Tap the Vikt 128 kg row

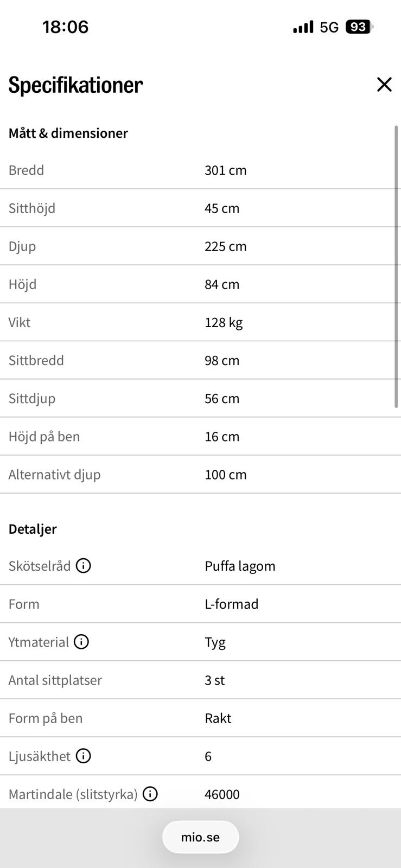200,322
